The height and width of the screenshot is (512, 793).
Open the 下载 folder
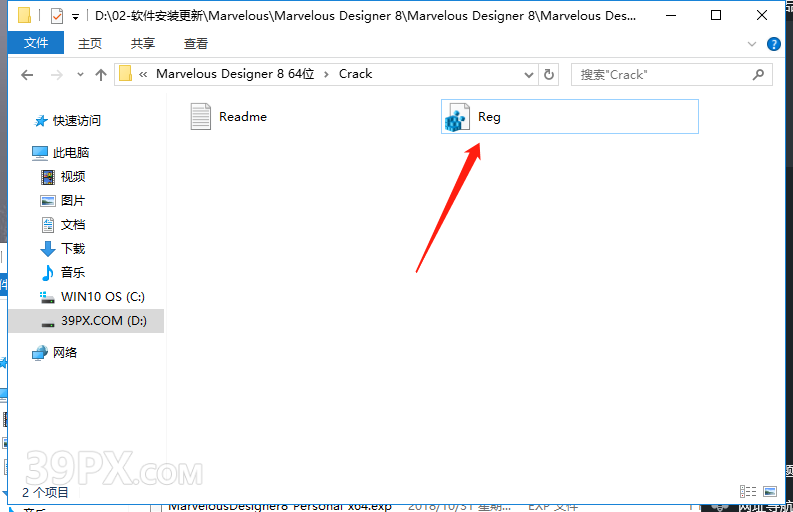[x=73, y=248]
